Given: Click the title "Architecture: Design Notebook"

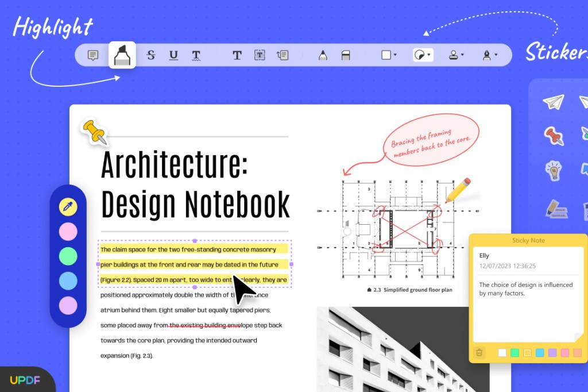Looking at the screenshot, I should (195, 183).
